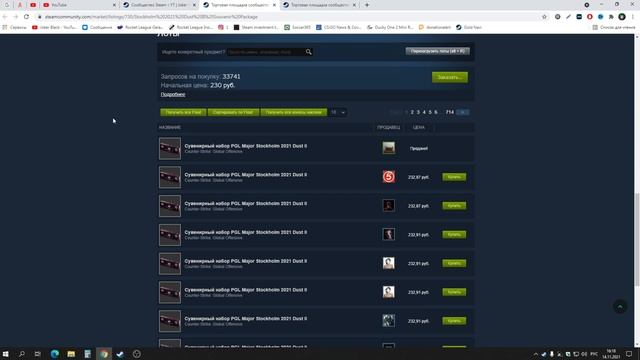Go to page 2 of the lots

coord(412,112)
